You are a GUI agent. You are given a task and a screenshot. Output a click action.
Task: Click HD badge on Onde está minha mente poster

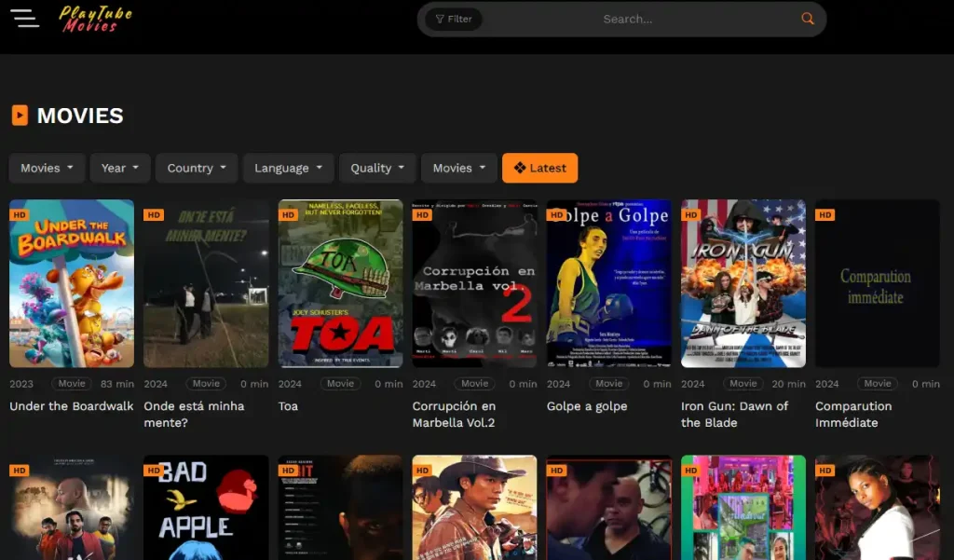click(x=154, y=215)
